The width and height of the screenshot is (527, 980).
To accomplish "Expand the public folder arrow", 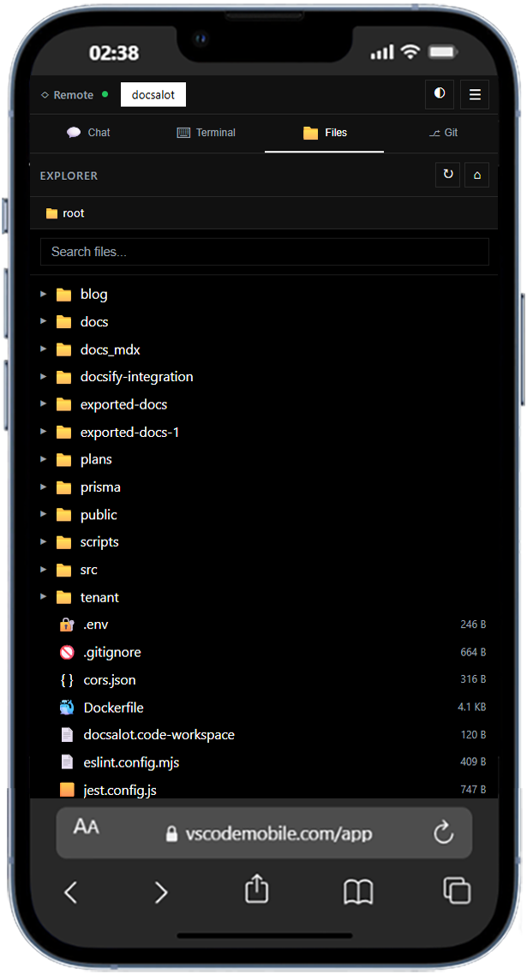I will [x=43, y=514].
